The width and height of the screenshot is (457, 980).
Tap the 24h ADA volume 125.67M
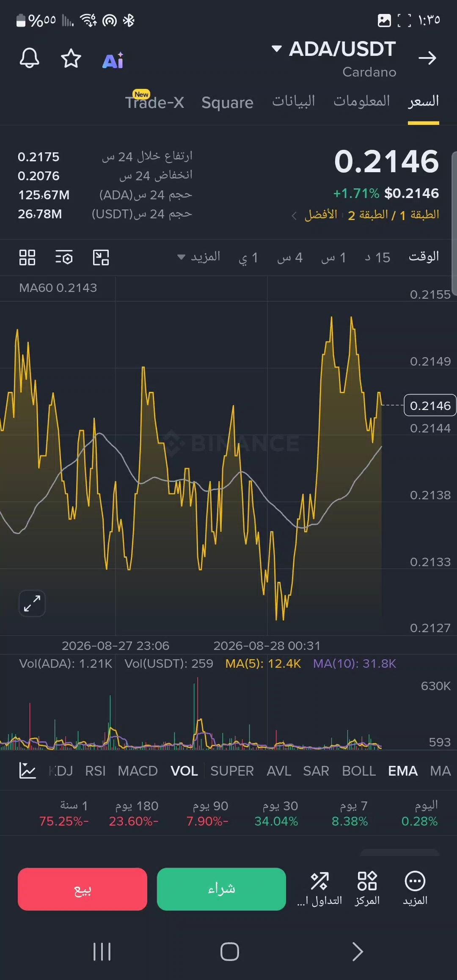[44, 195]
